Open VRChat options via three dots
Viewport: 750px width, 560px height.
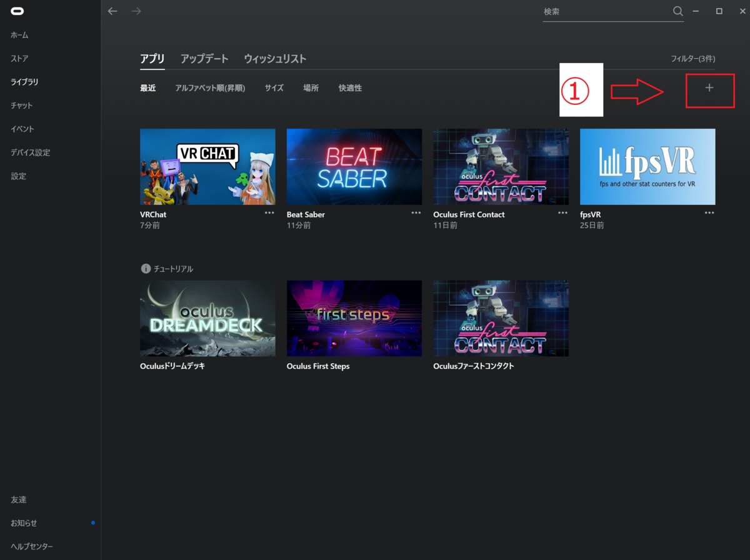269,212
